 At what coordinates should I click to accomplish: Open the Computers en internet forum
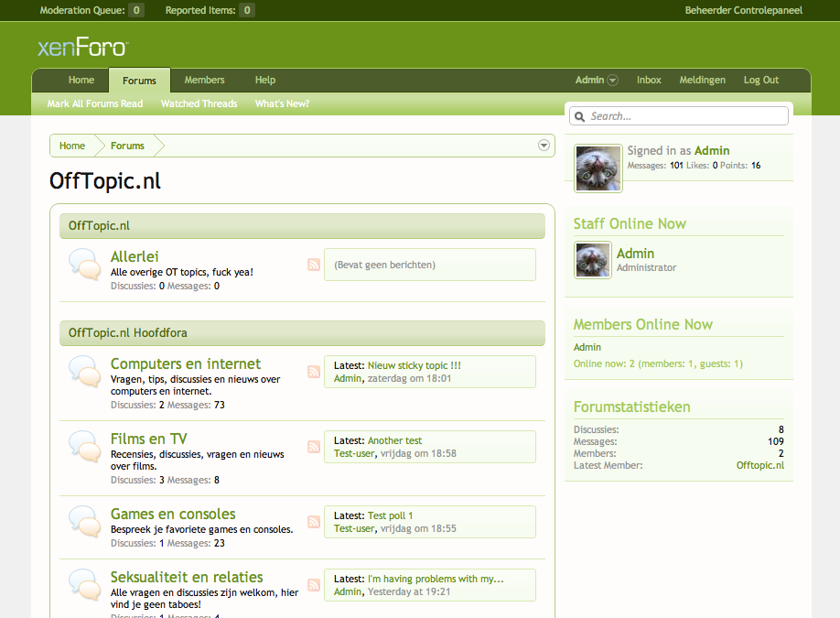click(x=186, y=364)
